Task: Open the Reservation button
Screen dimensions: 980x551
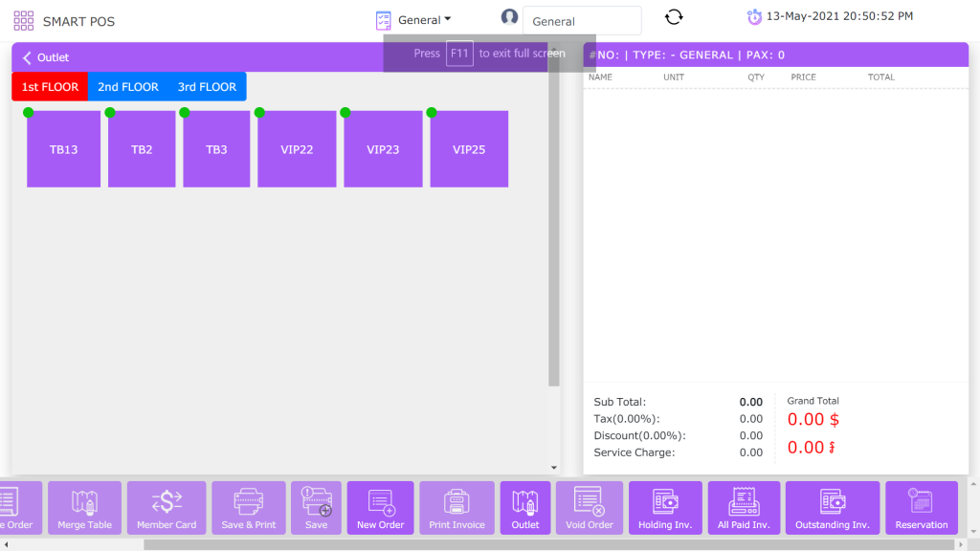Action: point(921,507)
